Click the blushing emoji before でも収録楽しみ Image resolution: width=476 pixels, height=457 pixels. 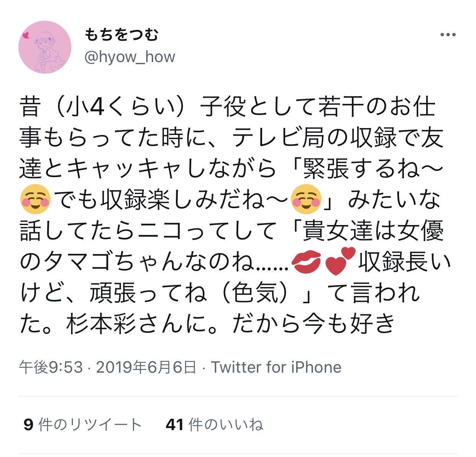(x=35, y=199)
